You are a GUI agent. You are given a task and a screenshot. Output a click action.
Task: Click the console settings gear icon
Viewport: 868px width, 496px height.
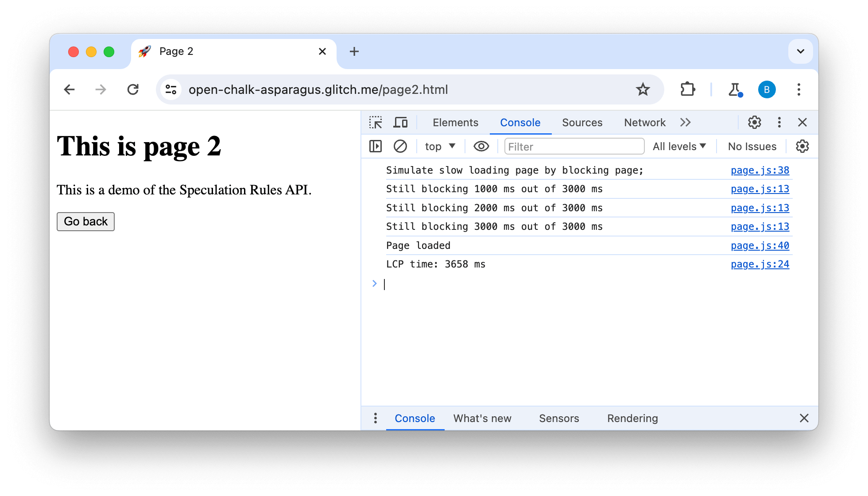802,146
